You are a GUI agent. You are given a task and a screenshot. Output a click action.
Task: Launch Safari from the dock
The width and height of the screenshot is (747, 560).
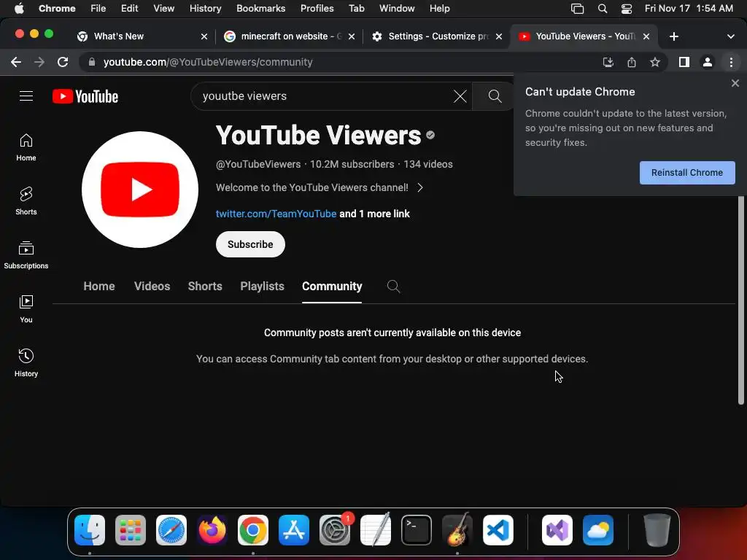coord(171,530)
